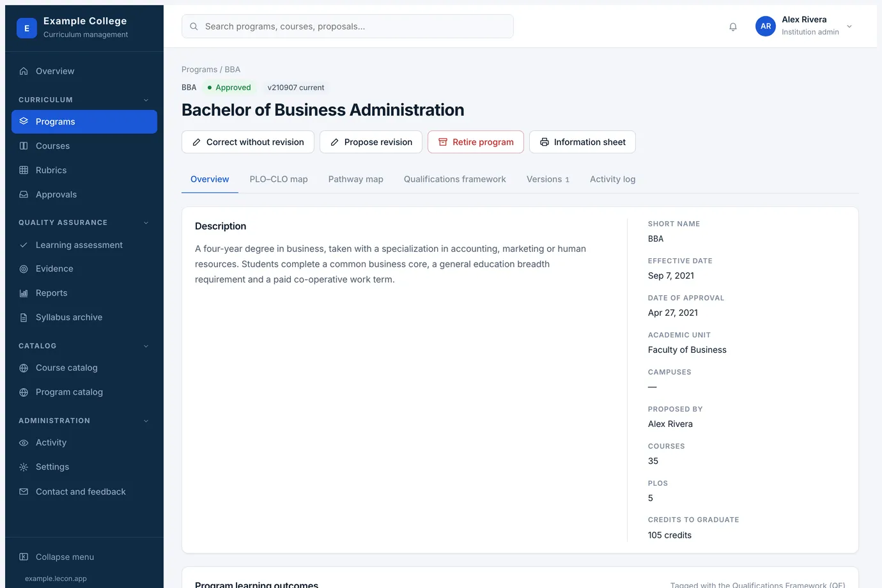The image size is (882, 588).
Task: Open the Versions tab
Action: (x=548, y=179)
